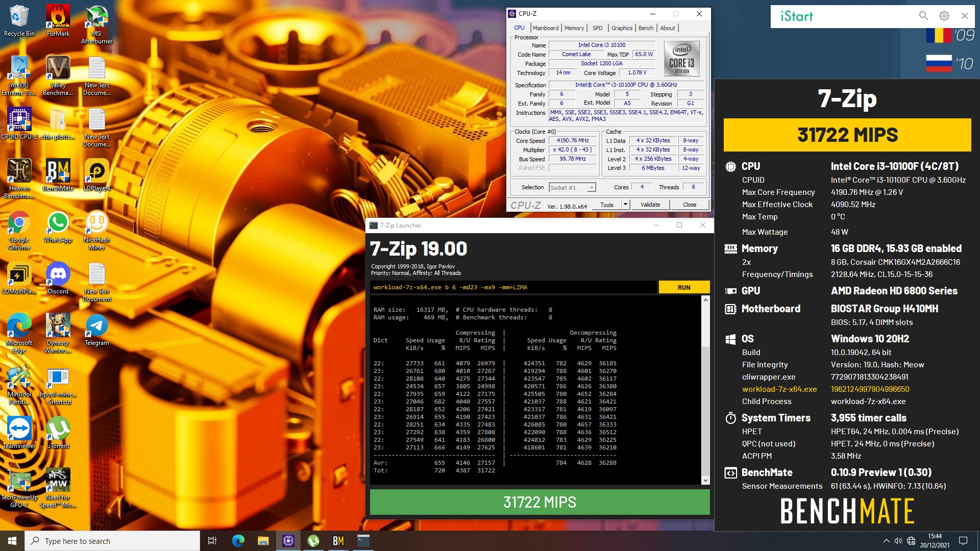Click taskbar search box
The width and height of the screenshot is (980, 551).
pyautogui.click(x=112, y=541)
